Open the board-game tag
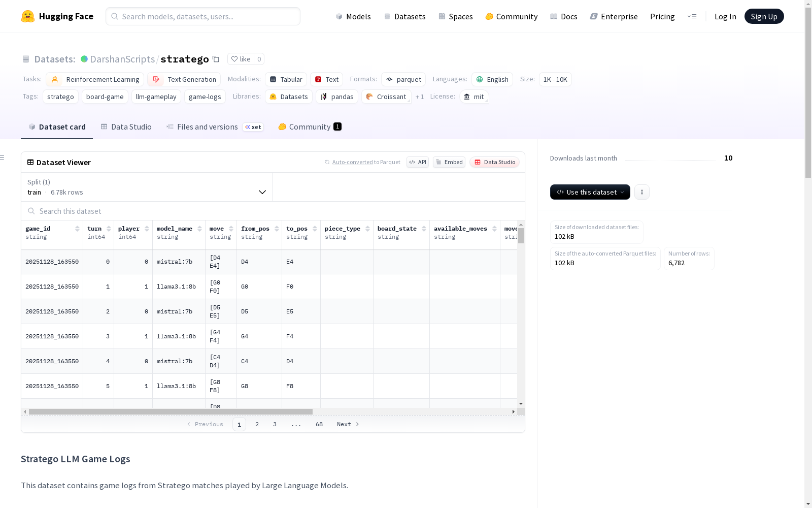 (x=105, y=97)
